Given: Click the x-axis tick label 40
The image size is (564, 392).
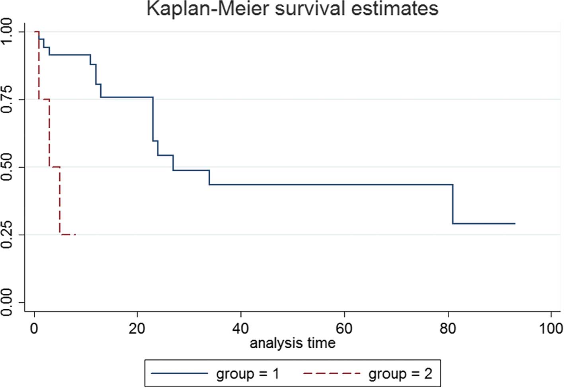Looking at the screenshot, I should click(x=240, y=329).
